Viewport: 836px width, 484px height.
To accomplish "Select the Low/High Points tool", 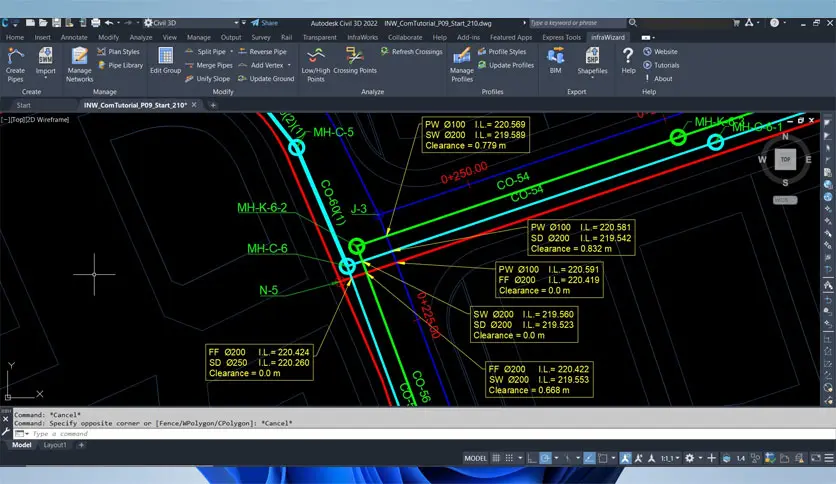I will click(316, 64).
